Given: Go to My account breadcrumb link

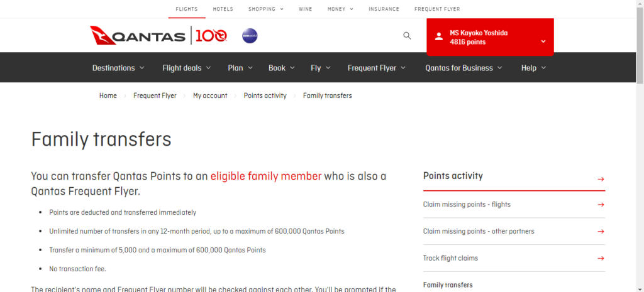Looking at the screenshot, I should pyautogui.click(x=210, y=95).
